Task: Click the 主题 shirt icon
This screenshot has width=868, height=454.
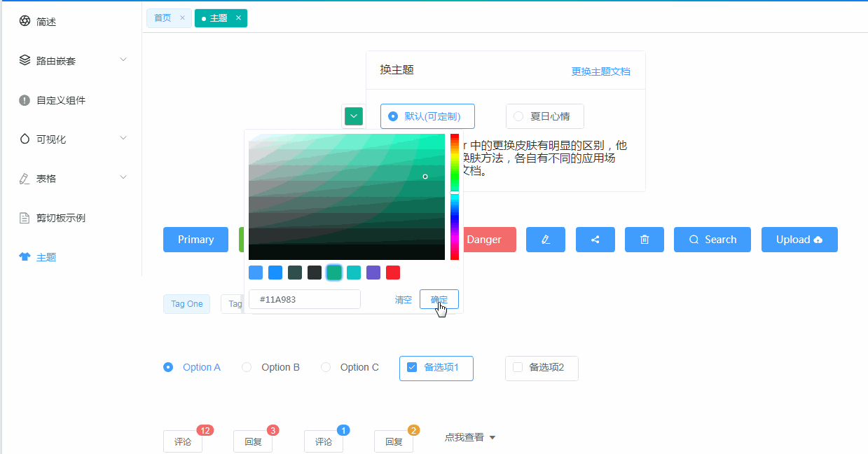Action: coord(25,257)
